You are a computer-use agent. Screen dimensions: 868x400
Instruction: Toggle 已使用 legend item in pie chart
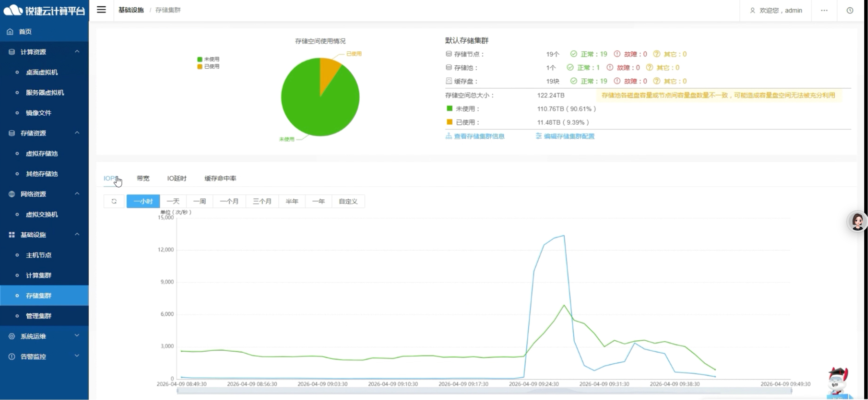pyautogui.click(x=208, y=66)
